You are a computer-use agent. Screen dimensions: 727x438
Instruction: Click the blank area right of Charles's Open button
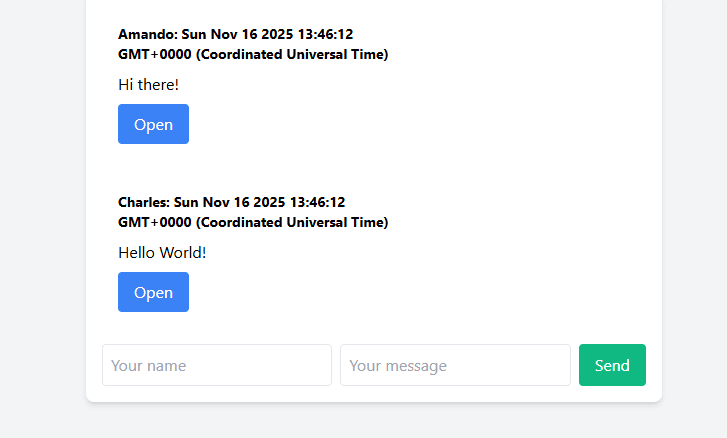400,292
